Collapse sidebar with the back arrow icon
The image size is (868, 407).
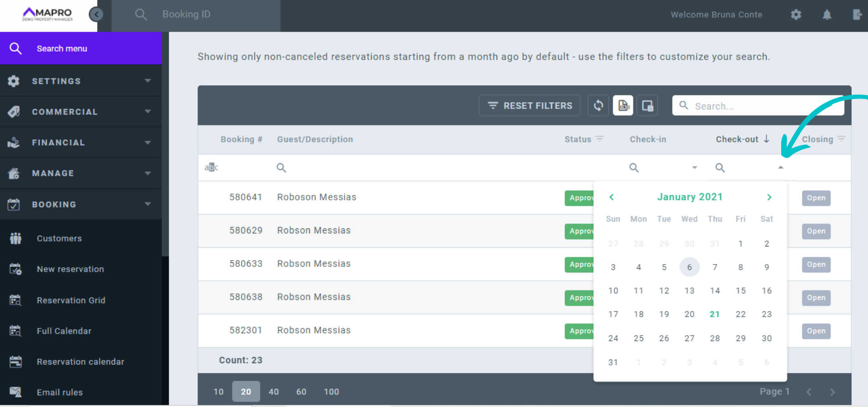pos(96,14)
